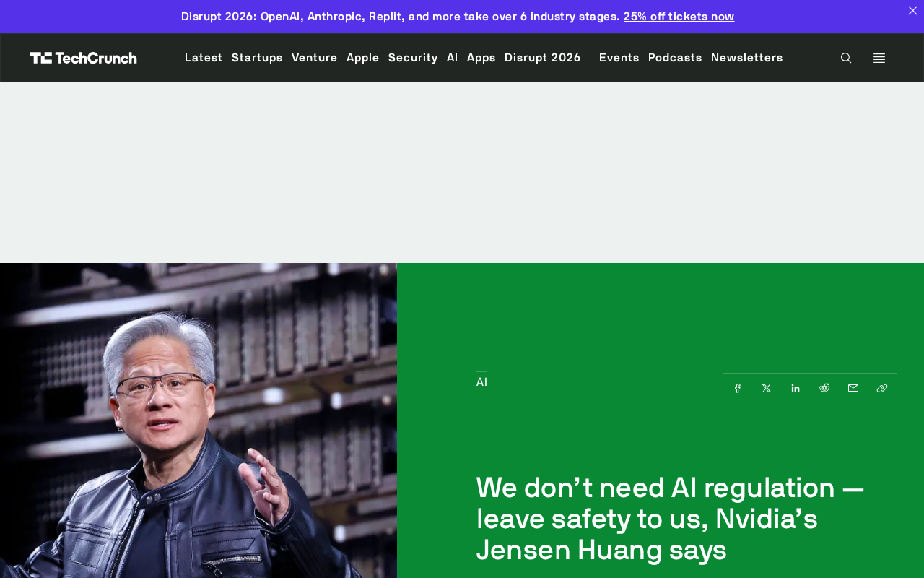Share article via email icon
Image resolution: width=924 pixels, height=578 pixels.
853,388
